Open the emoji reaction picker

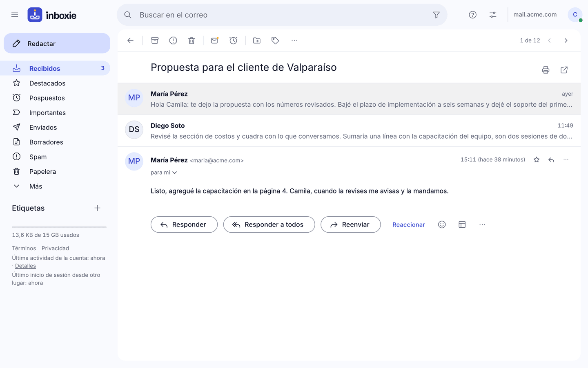(442, 224)
